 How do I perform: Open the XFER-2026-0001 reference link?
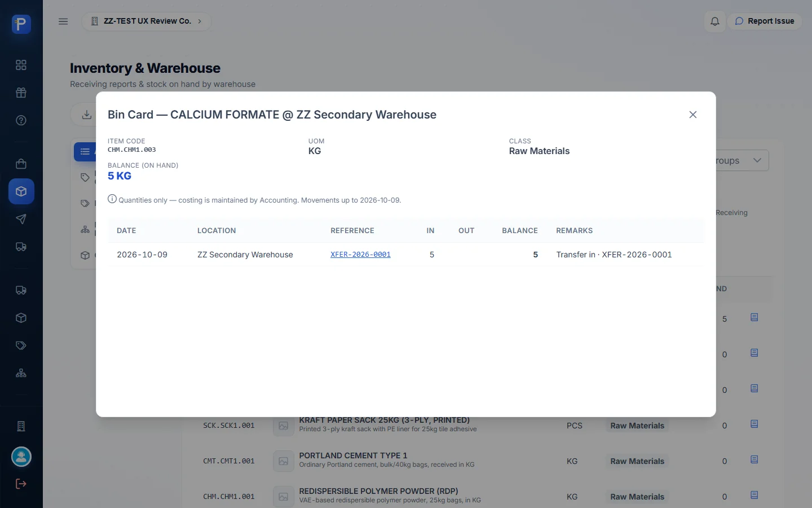click(360, 255)
